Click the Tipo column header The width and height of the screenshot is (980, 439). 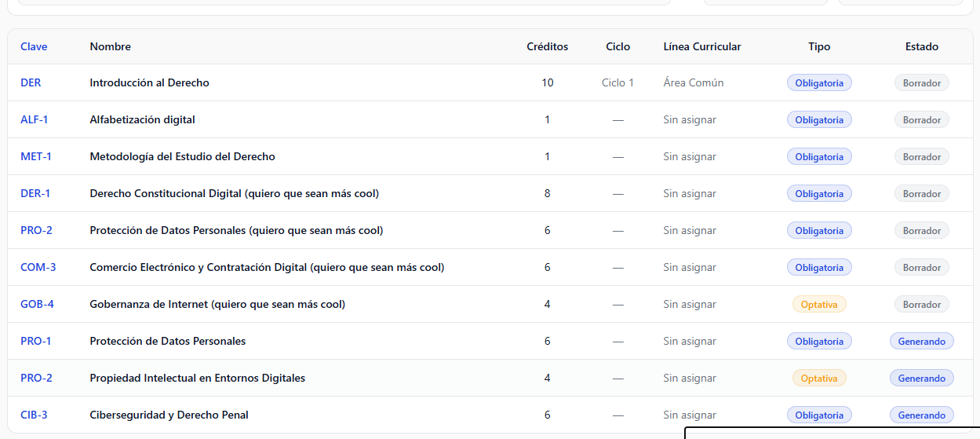coord(819,46)
